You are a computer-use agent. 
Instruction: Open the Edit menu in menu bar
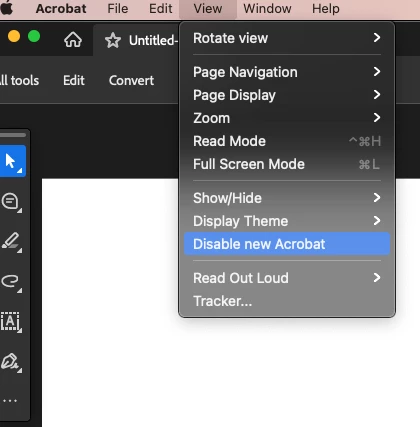(x=160, y=9)
